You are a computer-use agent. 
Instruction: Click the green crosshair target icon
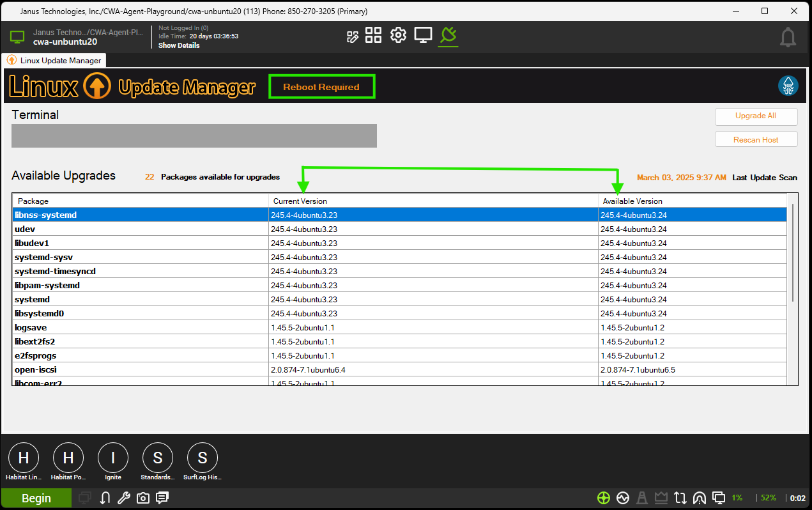(x=603, y=498)
